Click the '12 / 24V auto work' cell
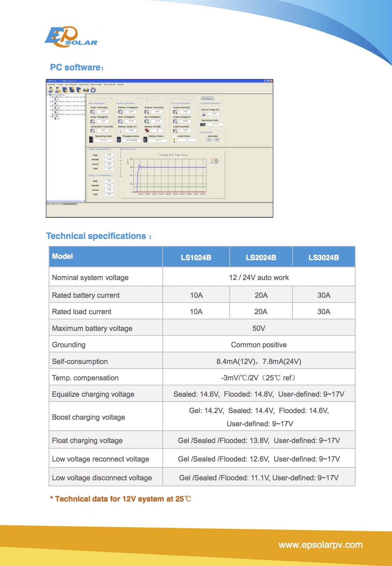 (259, 278)
